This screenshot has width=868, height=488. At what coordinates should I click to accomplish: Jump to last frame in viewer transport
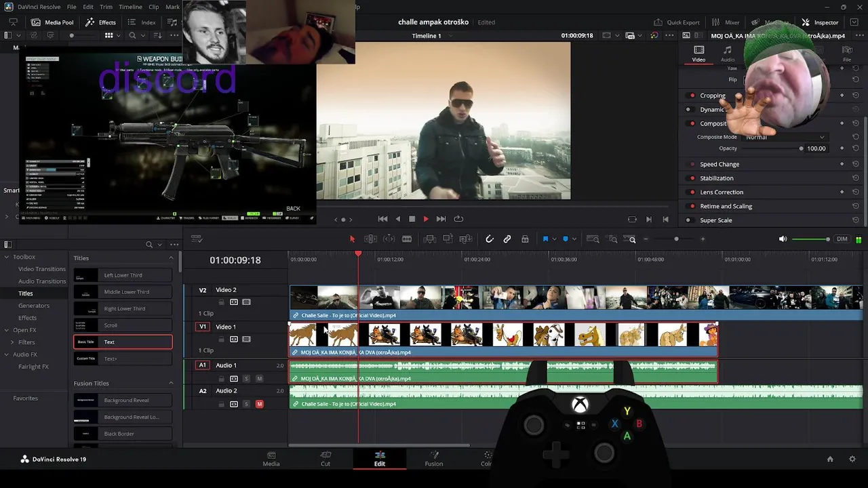(441, 219)
